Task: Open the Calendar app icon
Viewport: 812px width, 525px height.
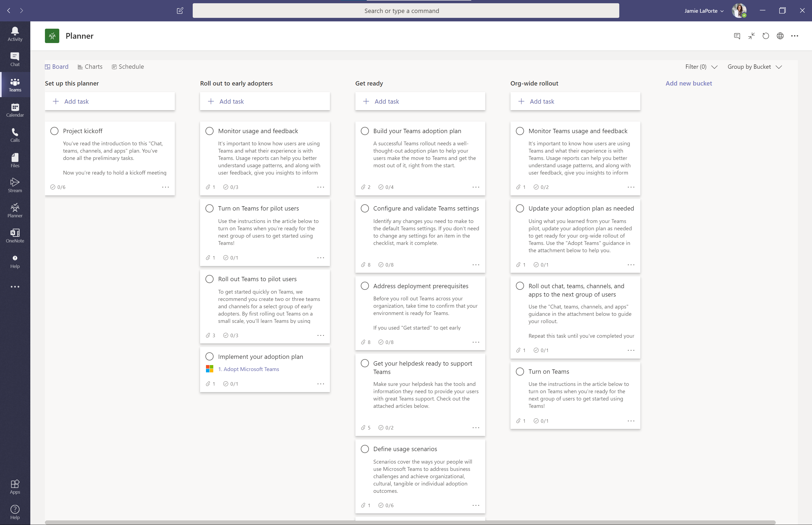Action: 15,110
